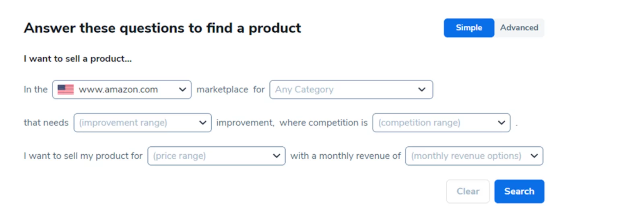Image resolution: width=644 pixels, height=211 pixels.
Task: Click the Any Category placeholder text
Action: tap(304, 90)
